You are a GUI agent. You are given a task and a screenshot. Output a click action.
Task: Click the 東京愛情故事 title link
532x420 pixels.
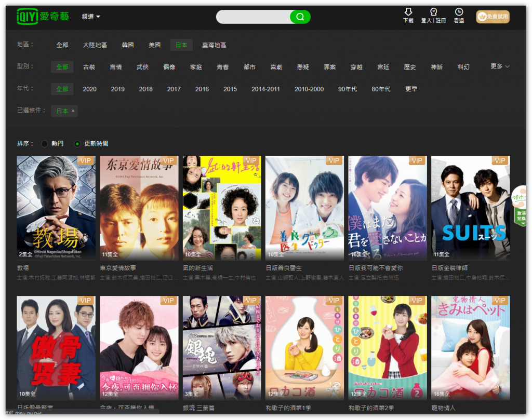pyautogui.click(x=118, y=268)
